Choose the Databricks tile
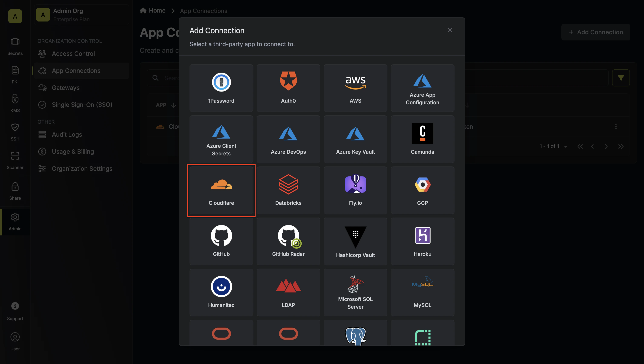This screenshot has width=644, height=364. [x=288, y=190]
